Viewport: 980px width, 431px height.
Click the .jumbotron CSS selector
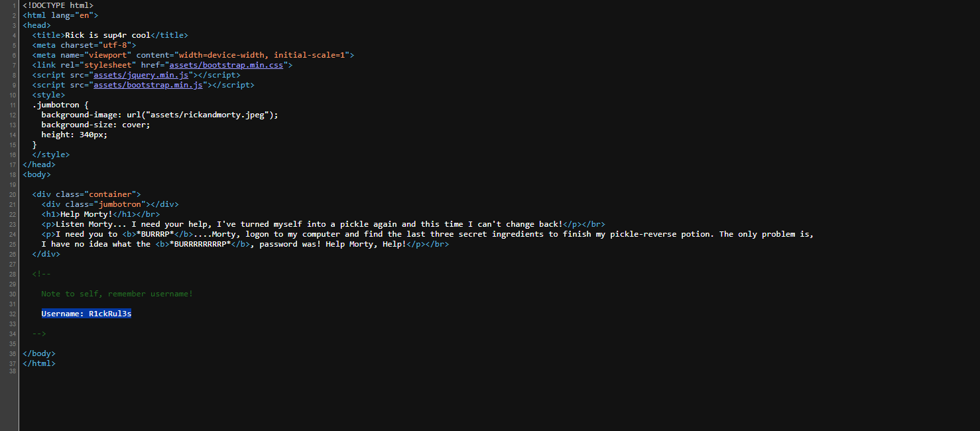pos(56,105)
